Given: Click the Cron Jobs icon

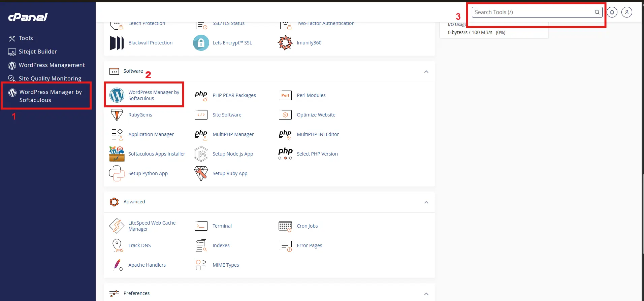Looking at the screenshot, I should 285,226.
